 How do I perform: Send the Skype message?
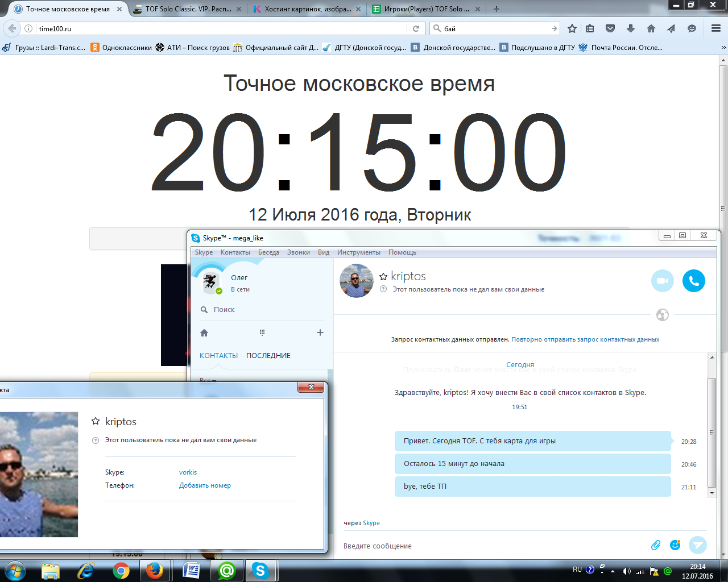click(698, 545)
